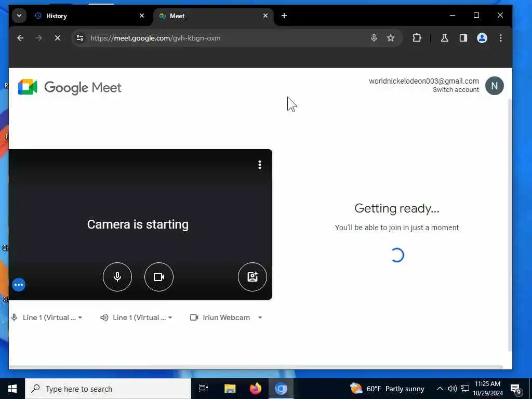Open the tab search dropdown arrow
Viewport: 532px width, 399px height.
tap(19, 16)
